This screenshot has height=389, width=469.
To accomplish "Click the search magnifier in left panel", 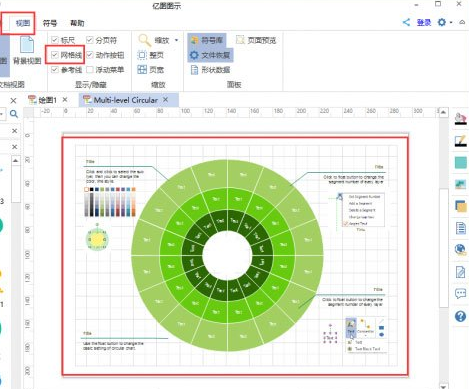I will point(14,114).
